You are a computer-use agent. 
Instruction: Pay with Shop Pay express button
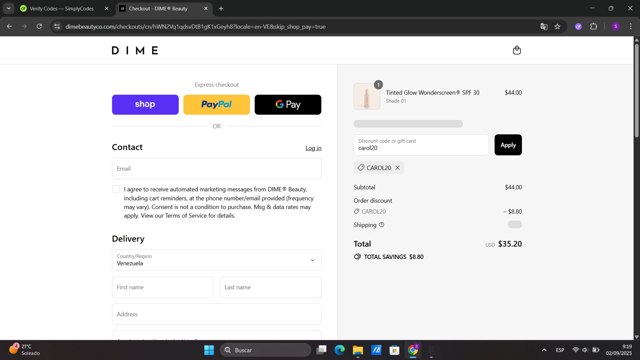[145, 104]
